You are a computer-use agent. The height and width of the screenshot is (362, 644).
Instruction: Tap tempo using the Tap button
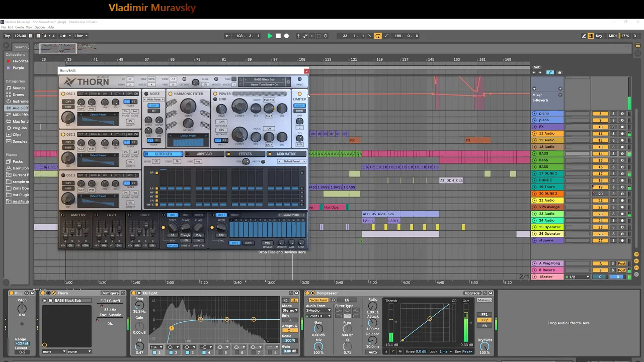coord(7,36)
